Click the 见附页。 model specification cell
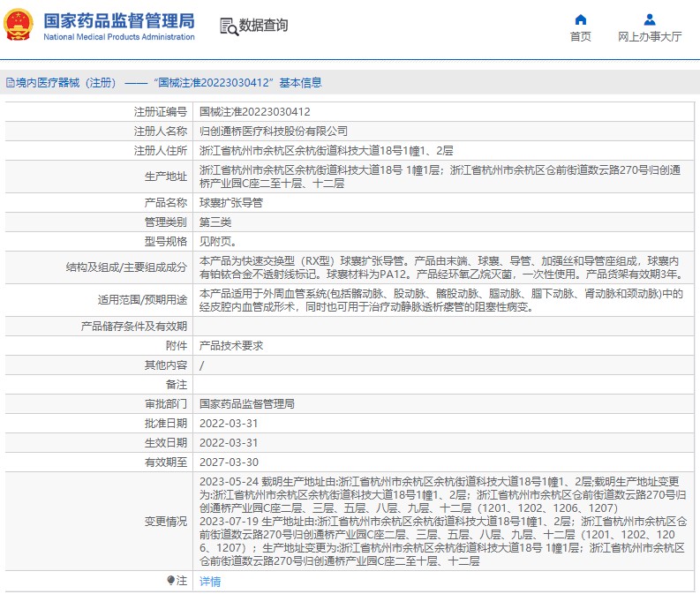700x594 pixels. point(217,241)
